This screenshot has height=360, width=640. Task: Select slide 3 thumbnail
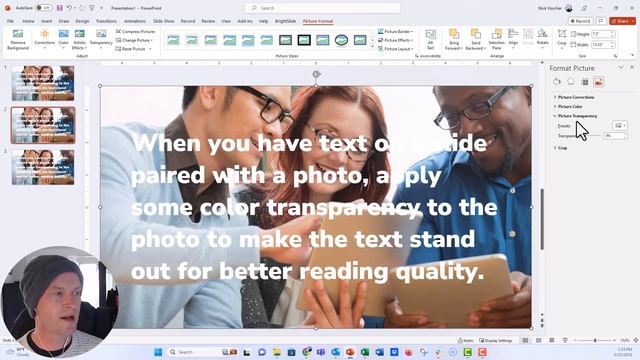pos(43,167)
